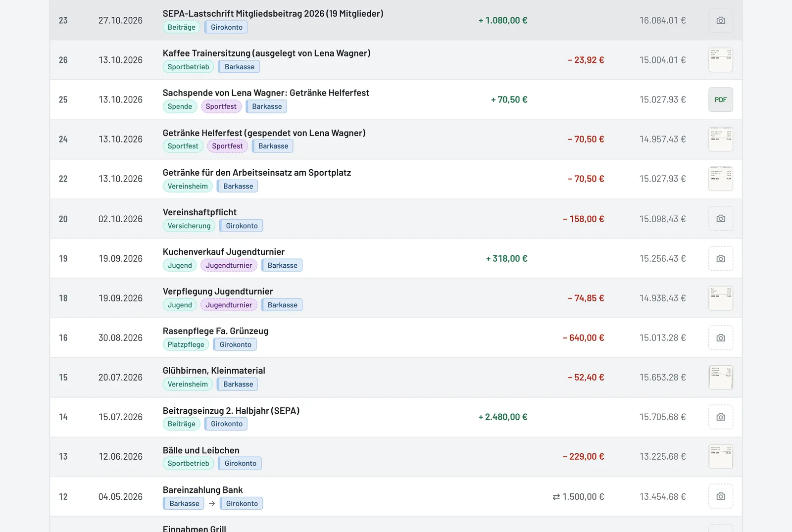Screen dimensions: 792x532
Task: Click date 12.06.2026 of Bälle und Leibchen
Action: click(120, 456)
